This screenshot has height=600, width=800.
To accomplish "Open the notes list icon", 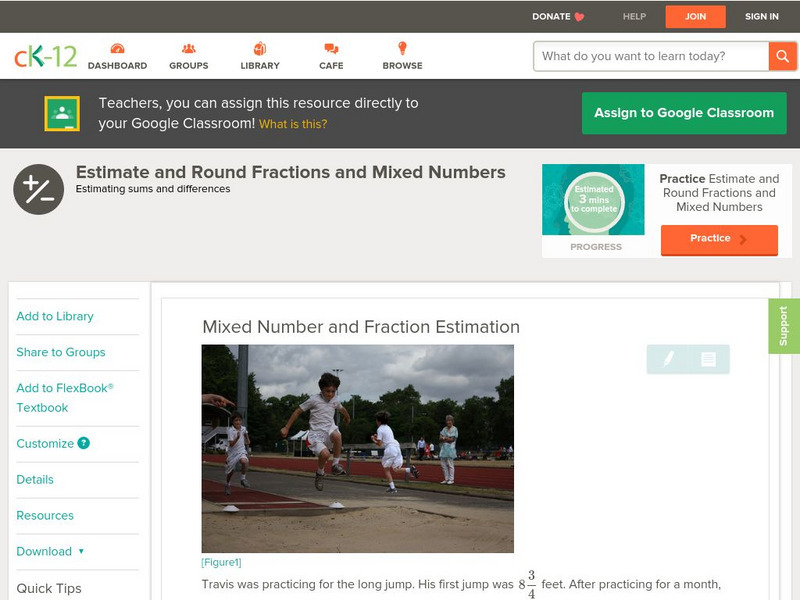I will [x=708, y=359].
